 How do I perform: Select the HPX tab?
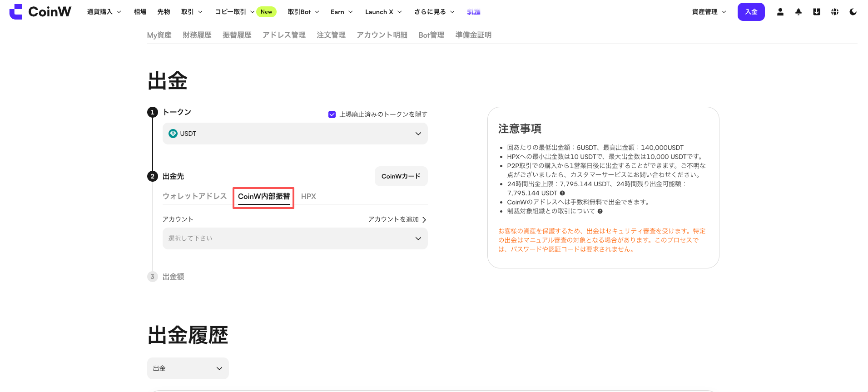coord(308,196)
